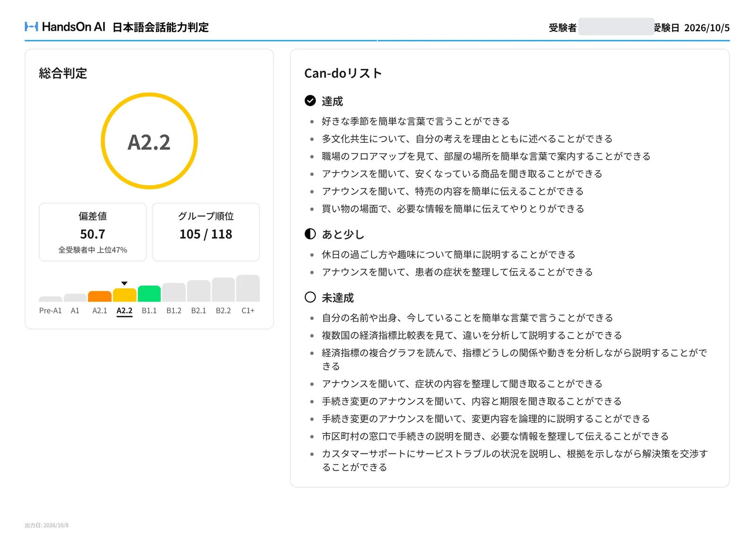The height and width of the screenshot is (534, 756).
Task: Click 全受験者中 上位47% text
Action: point(93,250)
